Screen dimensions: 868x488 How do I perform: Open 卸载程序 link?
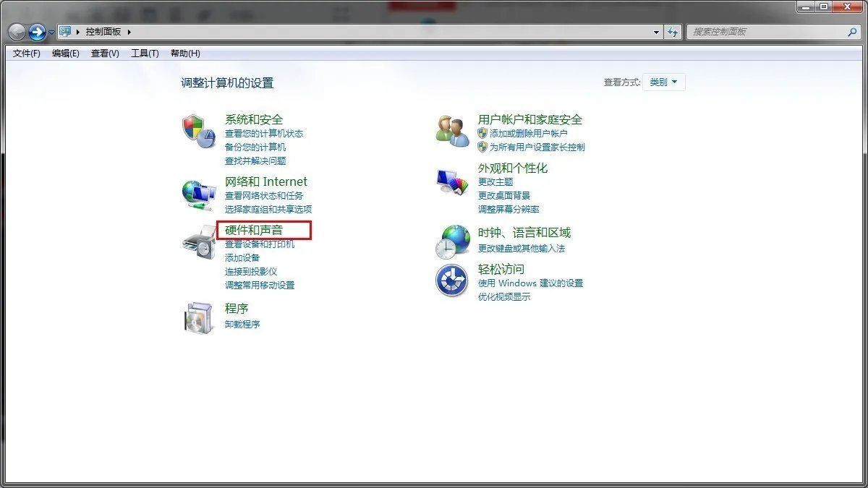(x=240, y=324)
